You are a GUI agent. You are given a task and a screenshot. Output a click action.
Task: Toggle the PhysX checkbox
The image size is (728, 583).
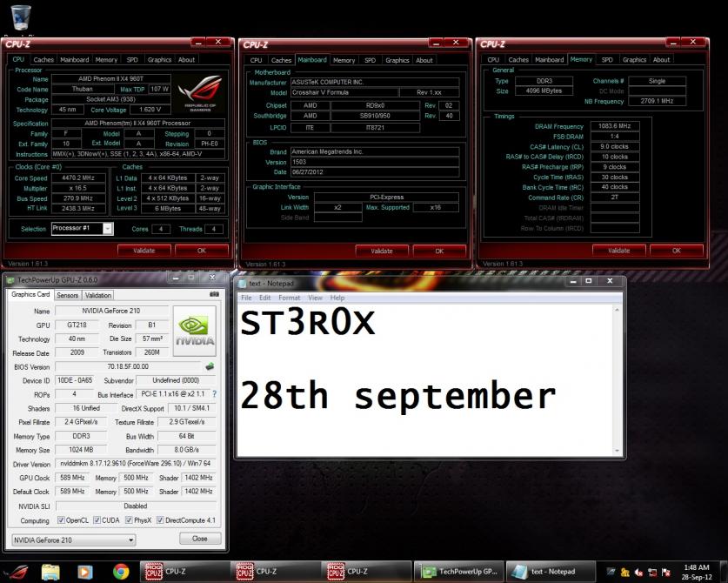(x=129, y=519)
